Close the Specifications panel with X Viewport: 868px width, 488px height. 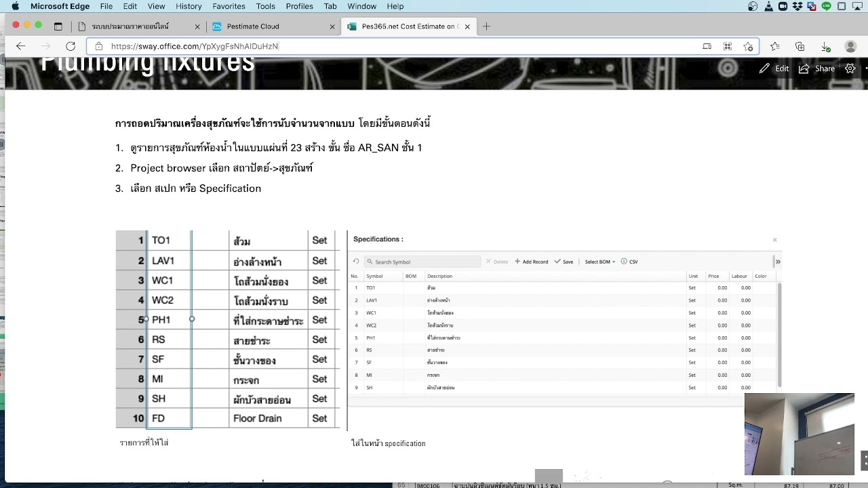point(774,240)
